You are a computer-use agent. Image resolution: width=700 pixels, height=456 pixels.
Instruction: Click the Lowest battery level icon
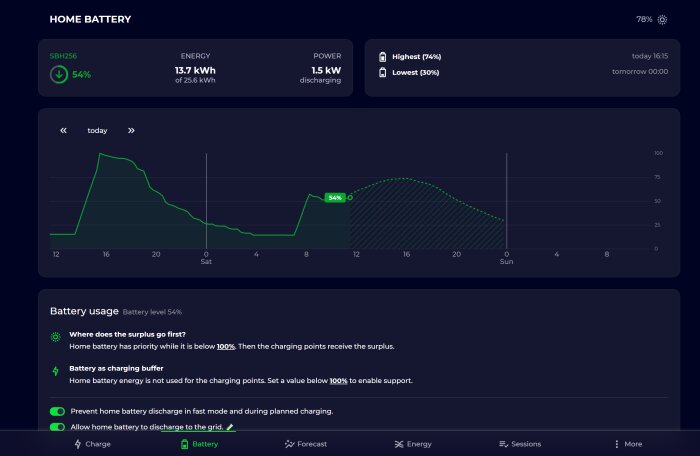click(x=383, y=72)
